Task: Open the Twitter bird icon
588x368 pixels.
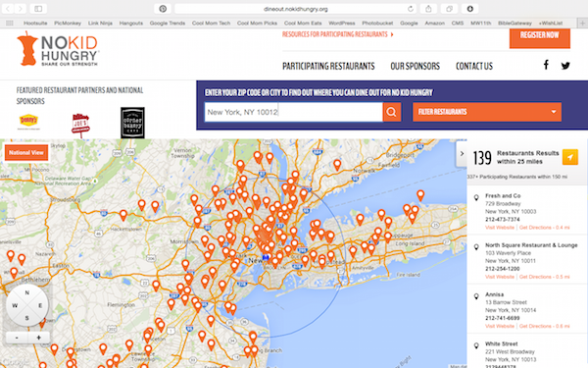Action: pyautogui.click(x=565, y=66)
